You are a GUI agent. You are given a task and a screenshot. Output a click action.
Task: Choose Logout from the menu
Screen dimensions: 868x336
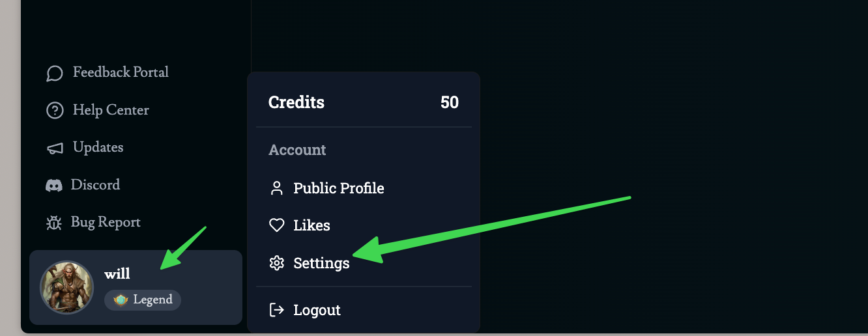317,310
